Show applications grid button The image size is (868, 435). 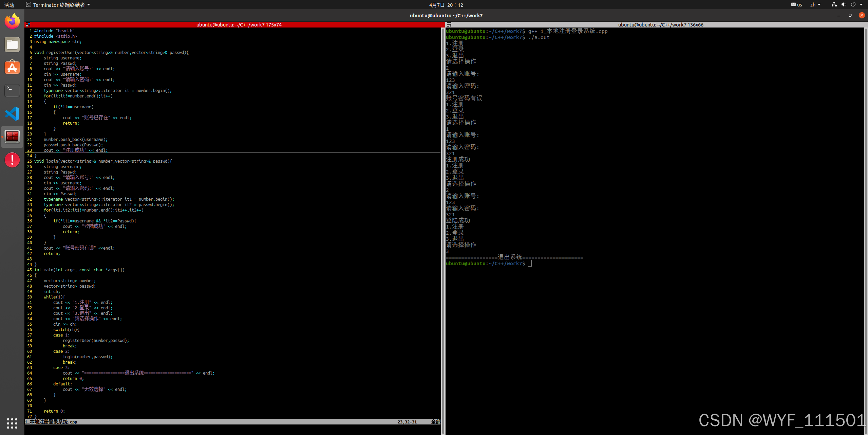(12, 423)
